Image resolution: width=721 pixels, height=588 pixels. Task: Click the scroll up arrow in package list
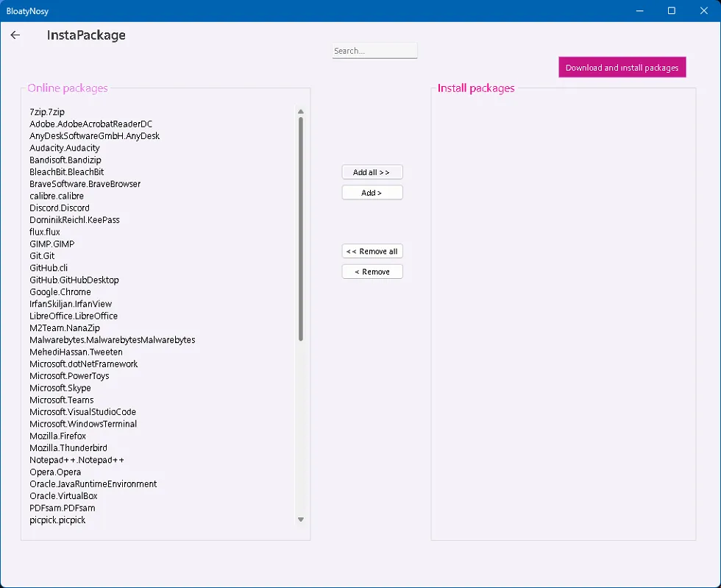[301, 112]
